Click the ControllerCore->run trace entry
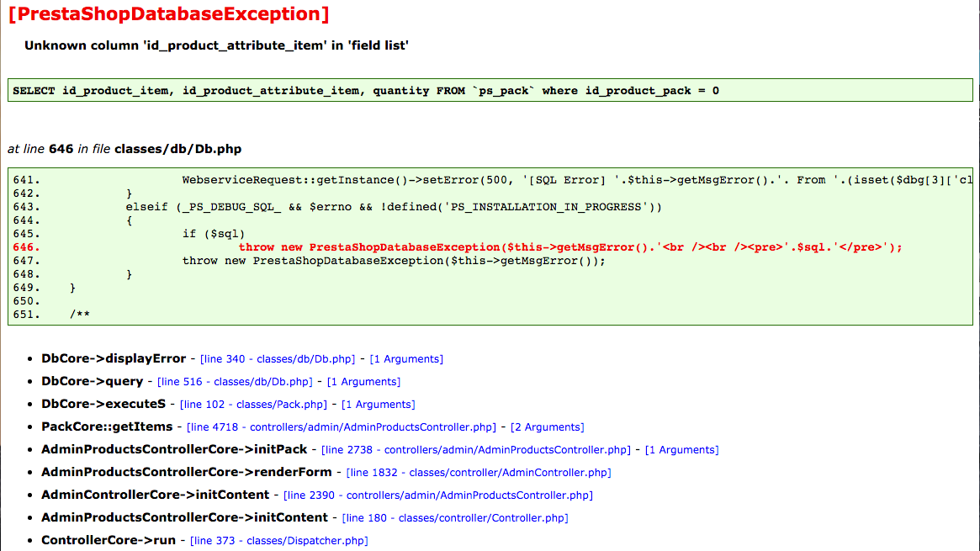The height and width of the screenshot is (551, 980). coord(109,540)
